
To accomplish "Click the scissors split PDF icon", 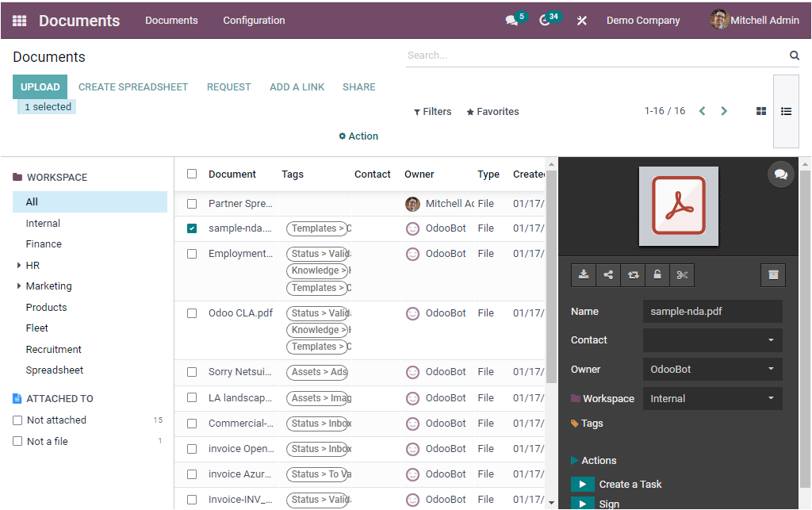I will tap(682, 274).
